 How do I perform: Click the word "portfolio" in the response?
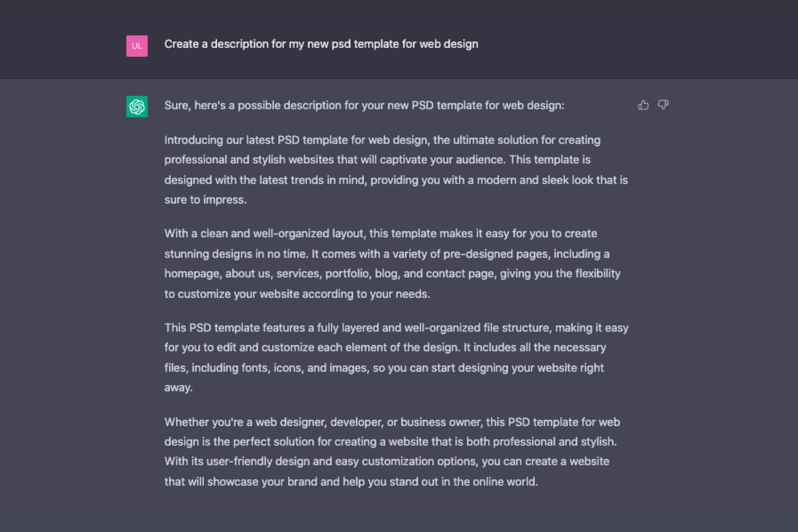[347, 273]
